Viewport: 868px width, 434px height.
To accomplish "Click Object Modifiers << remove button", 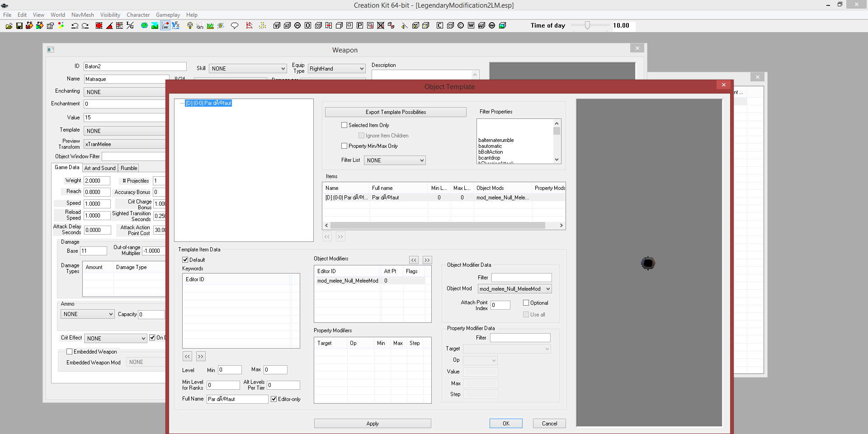I will [x=414, y=260].
